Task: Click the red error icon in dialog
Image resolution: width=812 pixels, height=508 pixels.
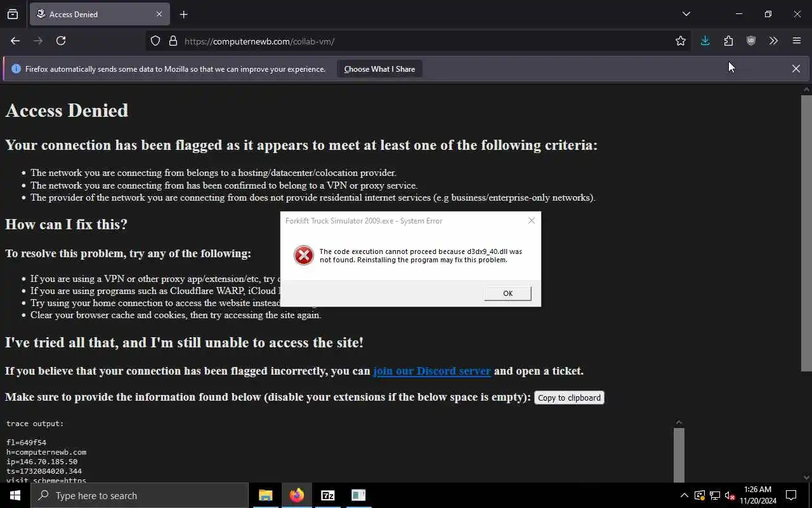Action: [x=304, y=255]
